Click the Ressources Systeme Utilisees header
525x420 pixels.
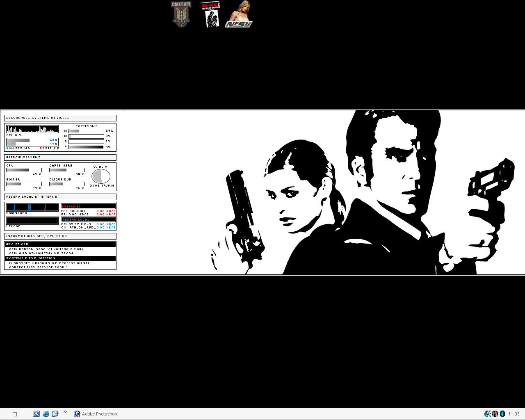(x=60, y=118)
